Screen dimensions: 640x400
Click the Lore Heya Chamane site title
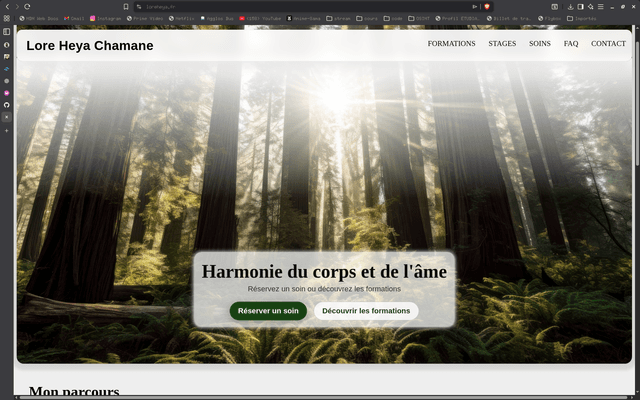click(90, 46)
